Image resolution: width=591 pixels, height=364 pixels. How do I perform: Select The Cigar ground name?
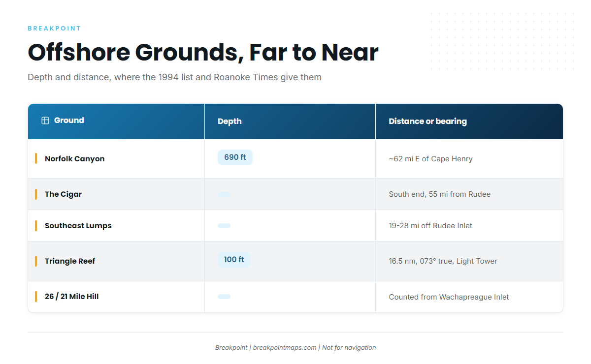tap(64, 194)
